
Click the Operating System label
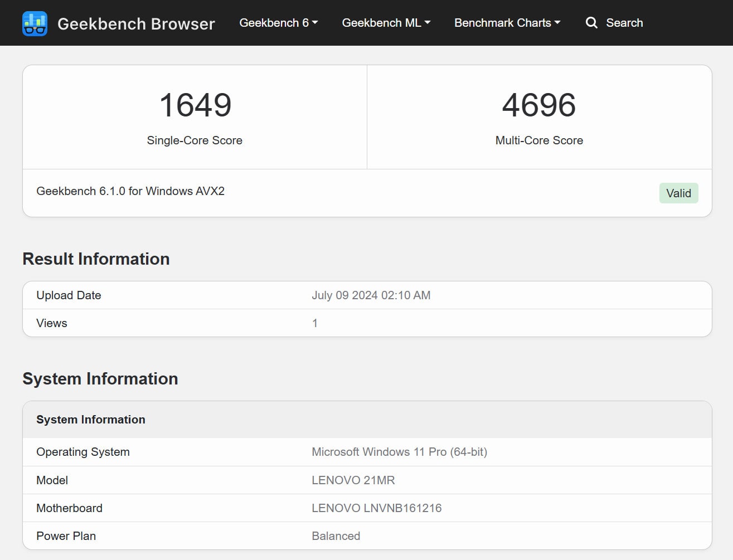(x=83, y=452)
